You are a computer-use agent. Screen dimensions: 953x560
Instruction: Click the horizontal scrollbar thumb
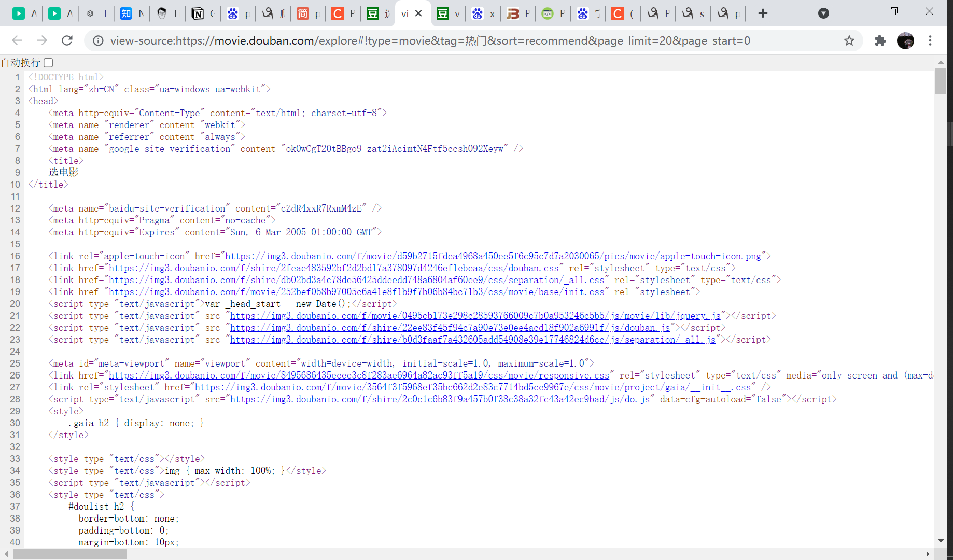point(69,554)
